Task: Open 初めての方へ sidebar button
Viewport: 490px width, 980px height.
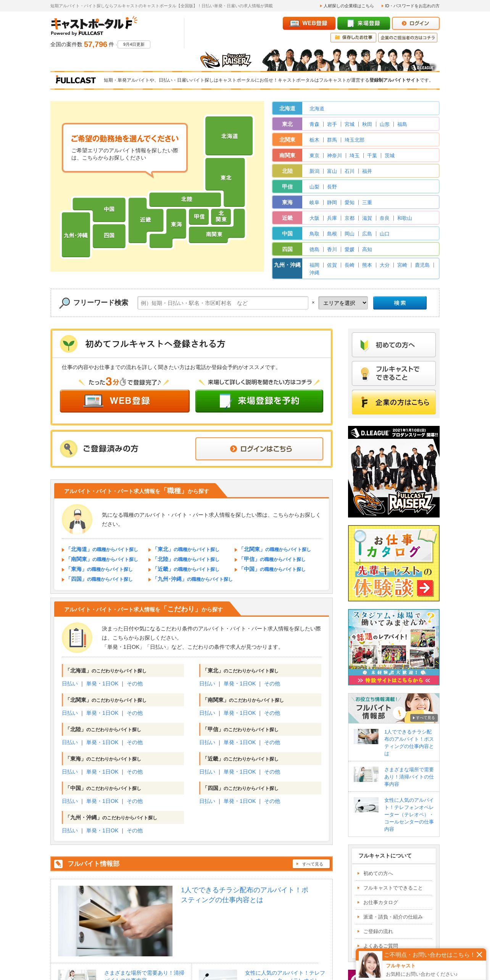Action: tap(393, 345)
